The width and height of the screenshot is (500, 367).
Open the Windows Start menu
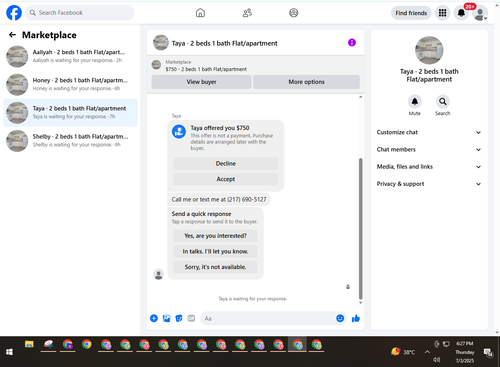9,352
